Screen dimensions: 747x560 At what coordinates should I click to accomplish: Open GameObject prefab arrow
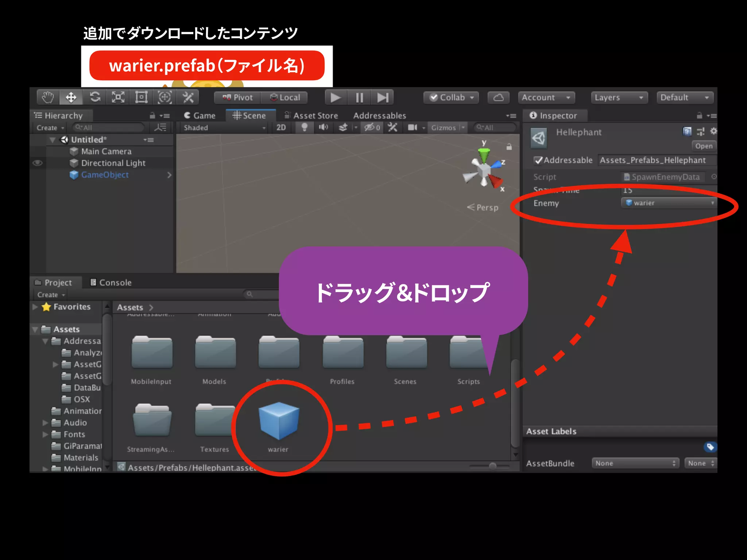(x=169, y=175)
